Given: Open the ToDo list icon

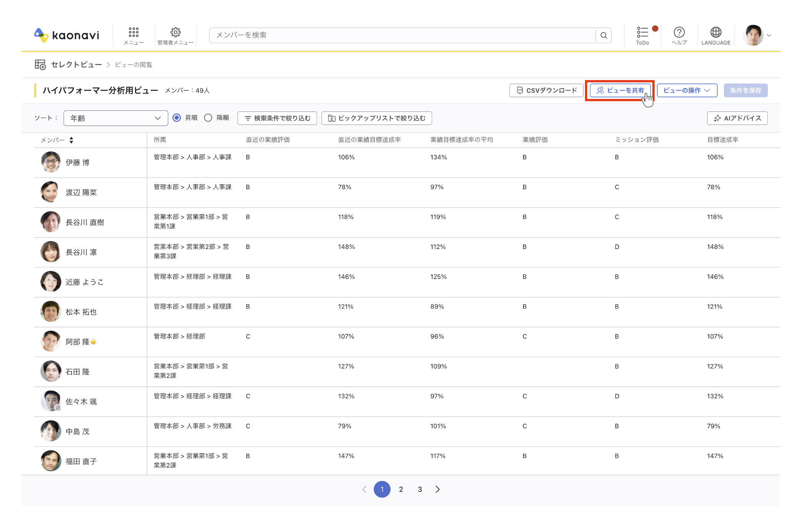Looking at the screenshot, I should tap(642, 32).
